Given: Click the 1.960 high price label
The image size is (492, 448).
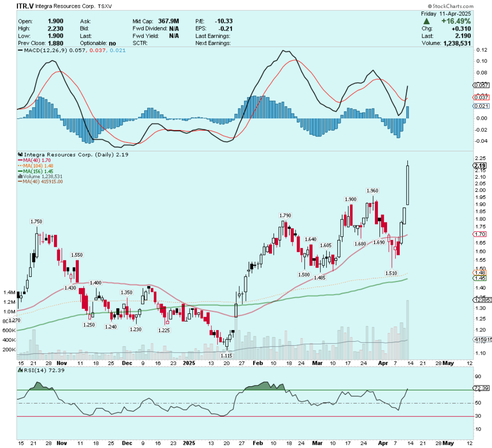Looking at the screenshot, I should (x=373, y=190).
